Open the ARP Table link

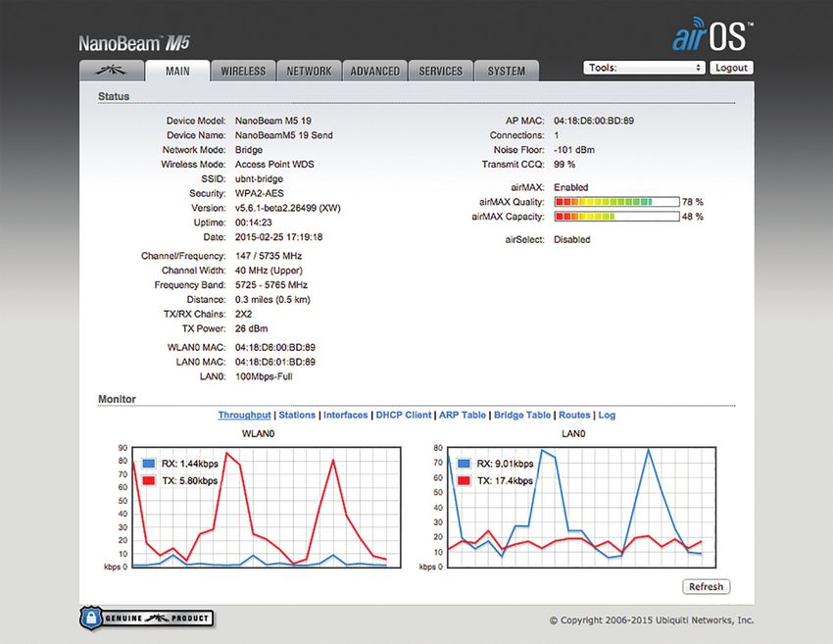point(463,415)
